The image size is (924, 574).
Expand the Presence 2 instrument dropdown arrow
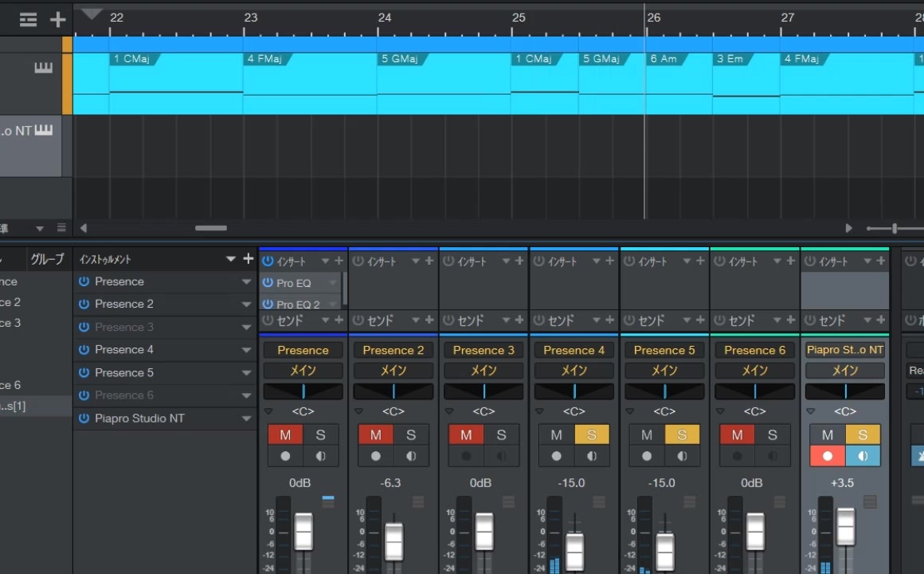pos(246,304)
